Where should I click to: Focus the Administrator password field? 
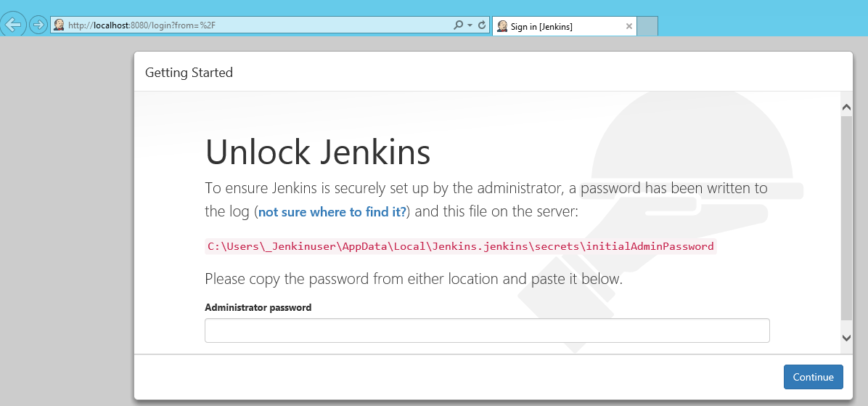coord(487,330)
